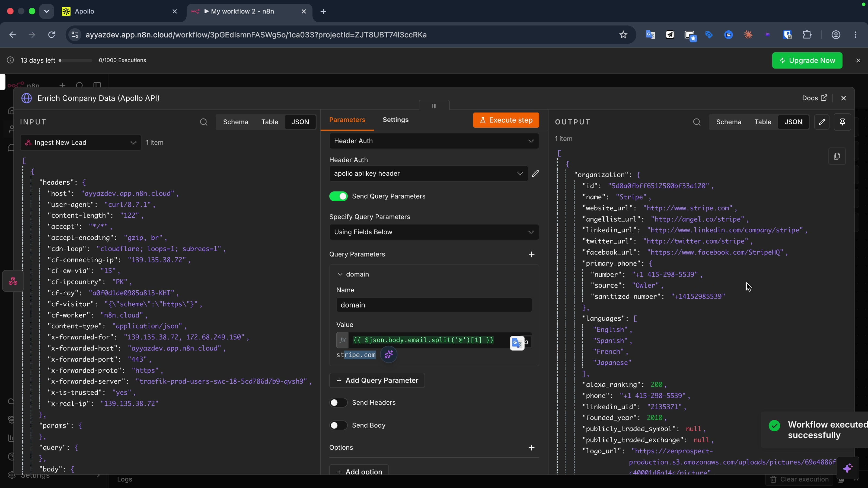Switch to the Settings tab
This screenshot has height=488, width=868.
pos(395,120)
